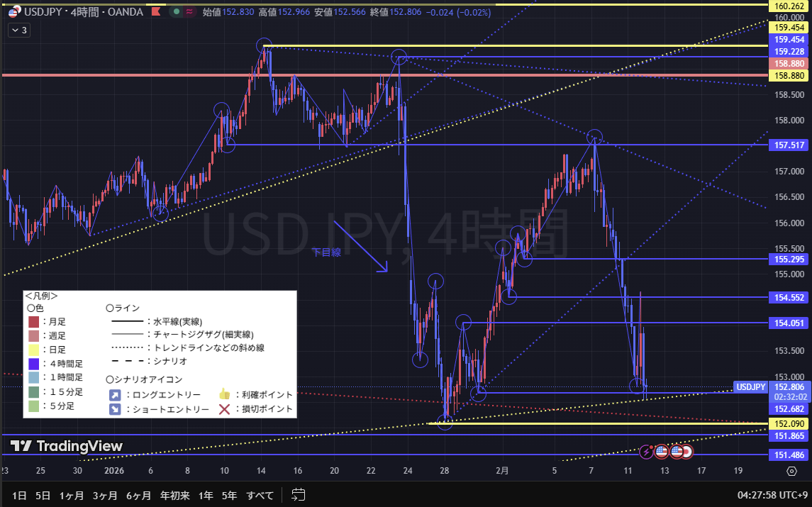Image resolution: width=812 pixels, height=507 pixels.
Task: Click the 157.517 price label on axis
Action: (x=789, y=145)
